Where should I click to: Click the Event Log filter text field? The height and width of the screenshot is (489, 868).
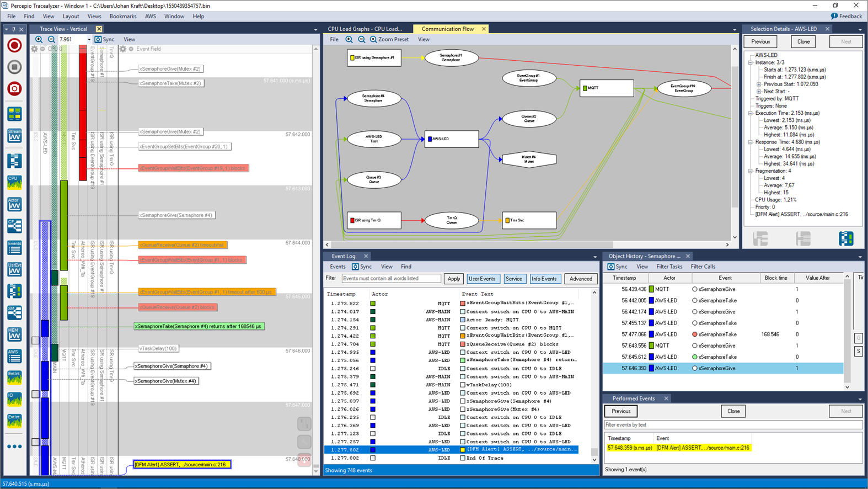pos(391,279)
